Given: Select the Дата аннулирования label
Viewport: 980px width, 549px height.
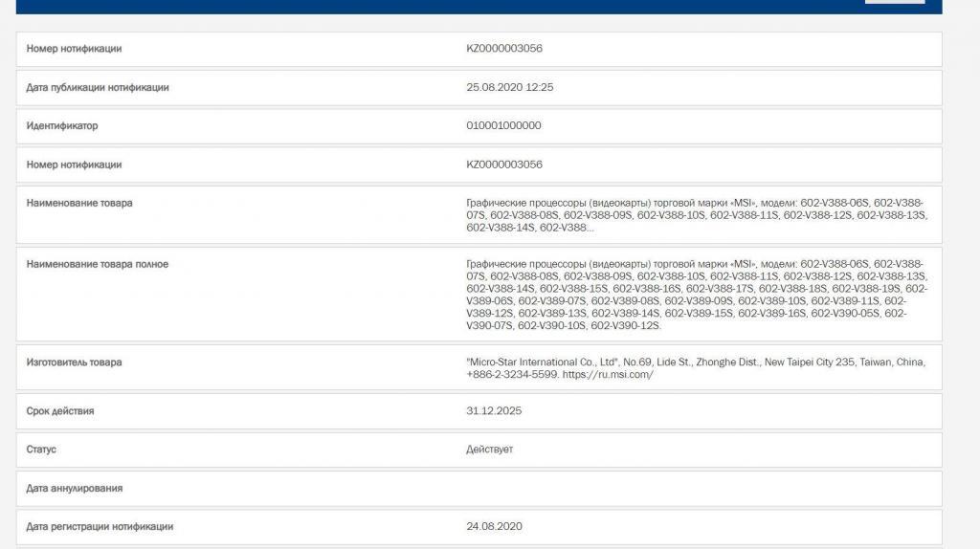Looking at the screenshot, I should coord(75,489).
